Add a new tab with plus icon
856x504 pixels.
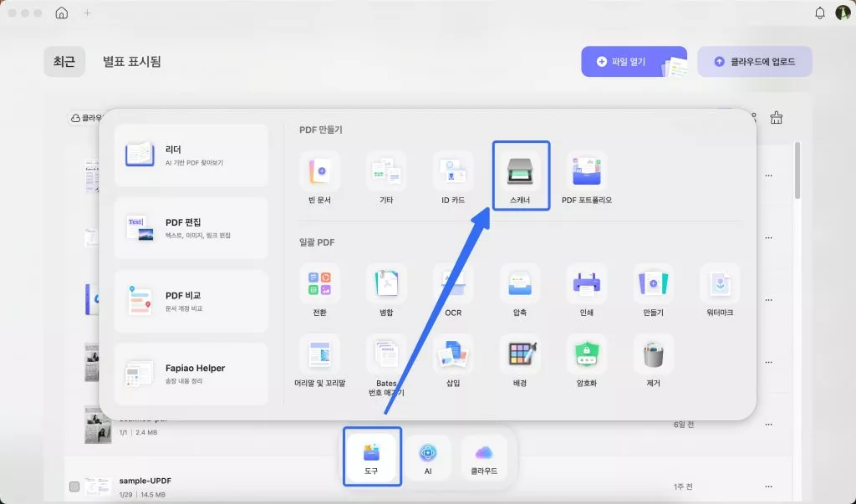[x=87, y=13]
